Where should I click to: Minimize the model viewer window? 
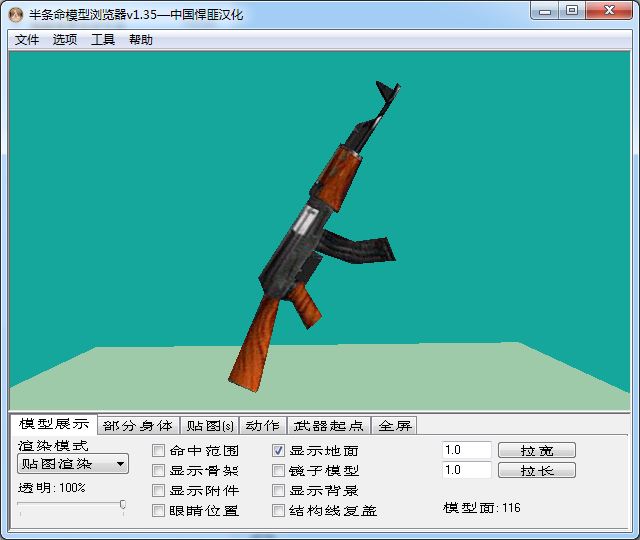point(544,11)
